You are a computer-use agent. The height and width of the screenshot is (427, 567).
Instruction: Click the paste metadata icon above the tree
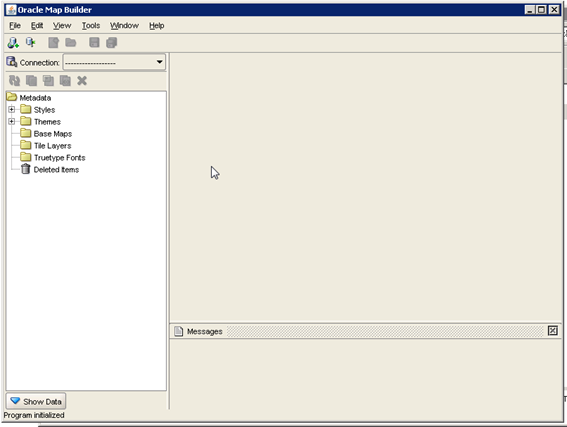(x=65, y=80)
